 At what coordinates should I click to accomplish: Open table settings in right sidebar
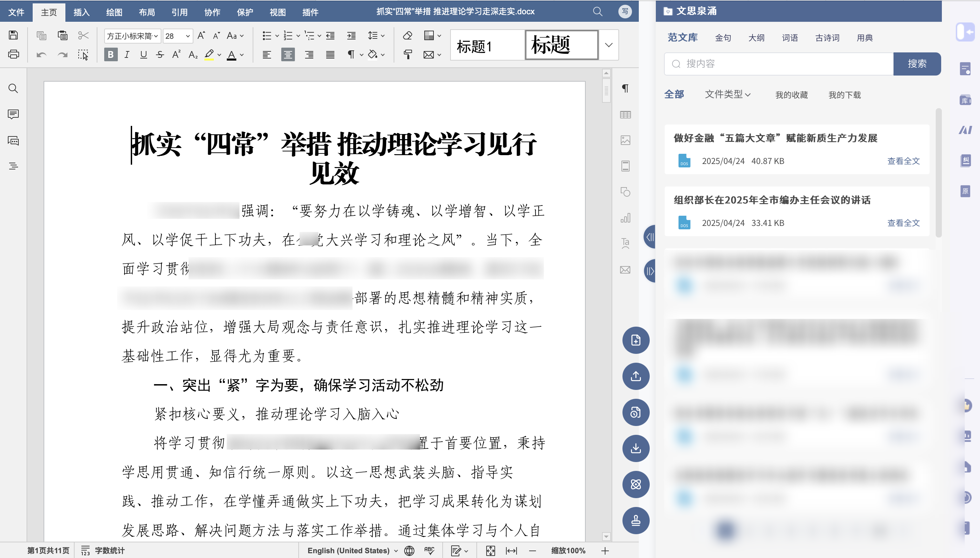point(625,115)
